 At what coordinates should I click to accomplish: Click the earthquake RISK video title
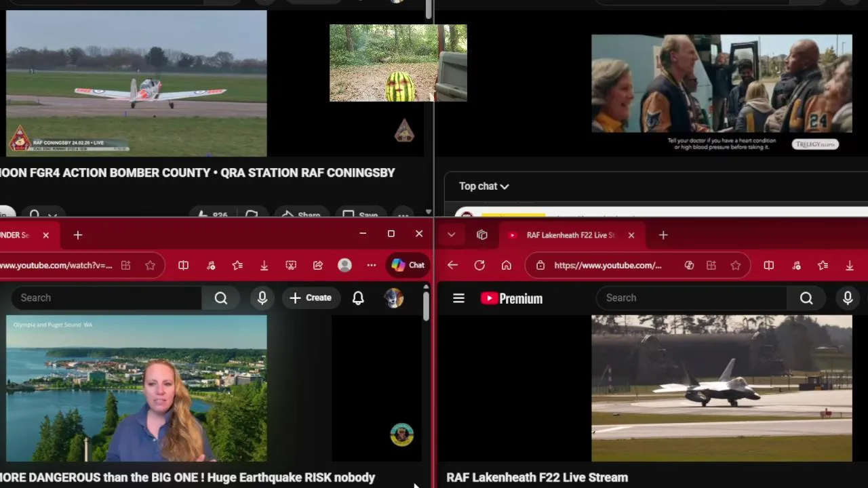tap(187, 477)
